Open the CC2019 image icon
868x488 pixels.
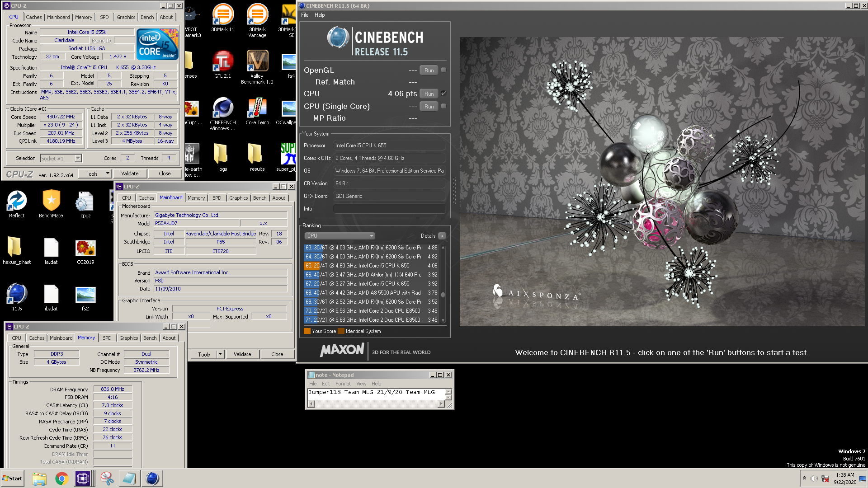85,251
